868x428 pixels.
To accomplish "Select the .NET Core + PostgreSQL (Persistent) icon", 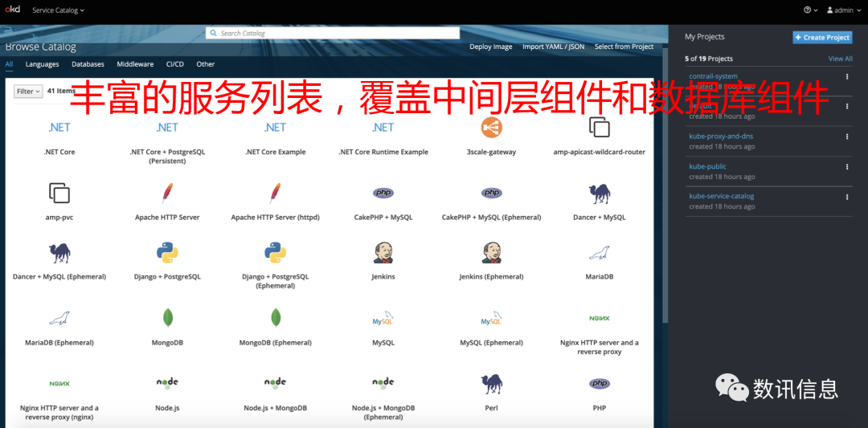I will tap(167, 128).
